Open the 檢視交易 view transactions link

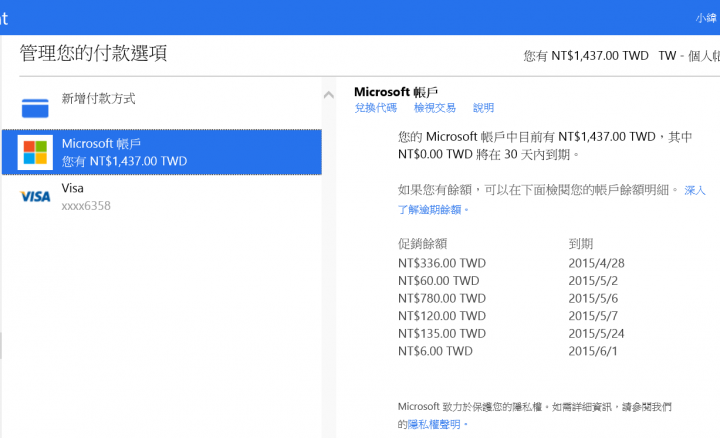point(435,108)
